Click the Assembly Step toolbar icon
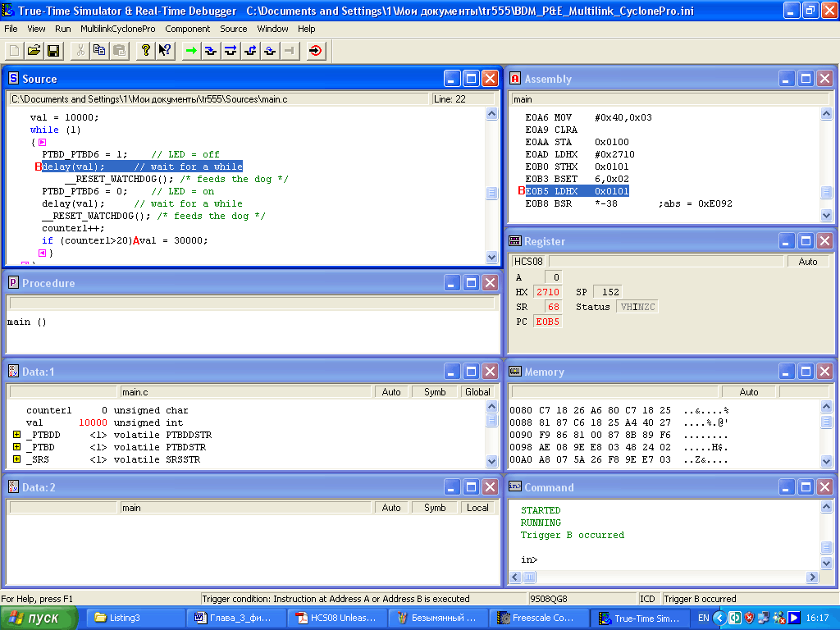This screenshot has height=630, width=840. [x=270, y=51]
